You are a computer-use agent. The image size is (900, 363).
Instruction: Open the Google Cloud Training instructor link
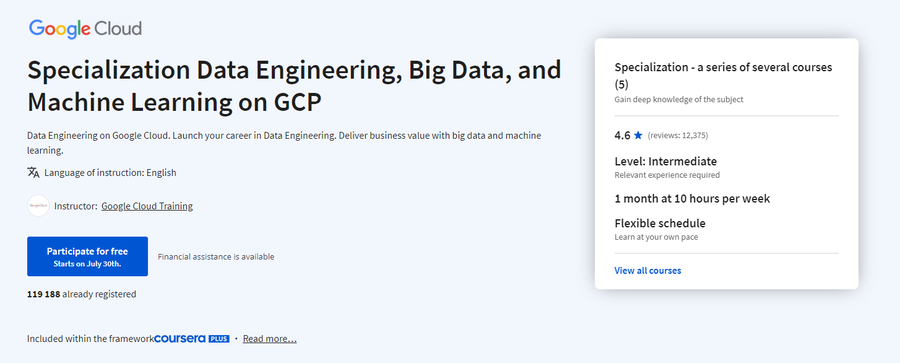tap(147, 206)
